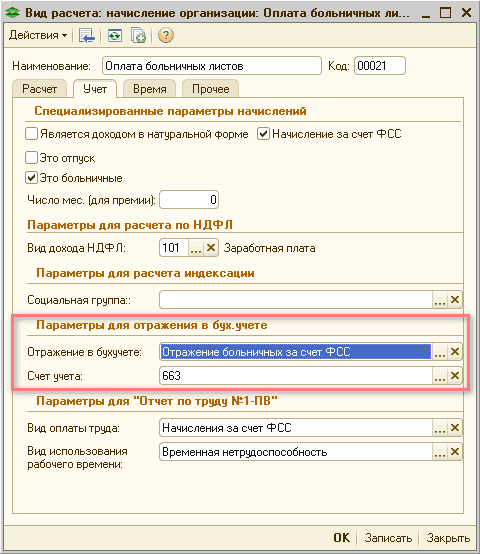Close the window with title bar X
The height and width of the screenshot is (554, 480).
coord(466,13)
